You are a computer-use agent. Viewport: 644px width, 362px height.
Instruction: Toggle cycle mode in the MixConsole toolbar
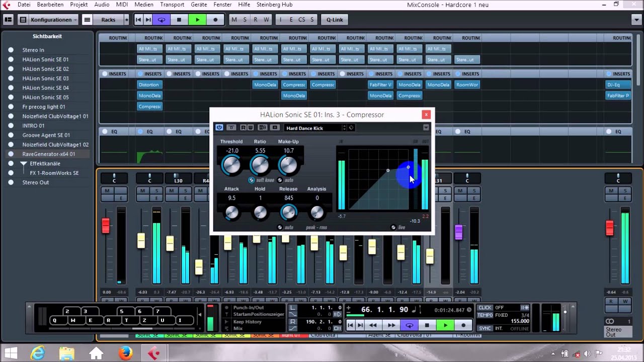pos(162,20)
